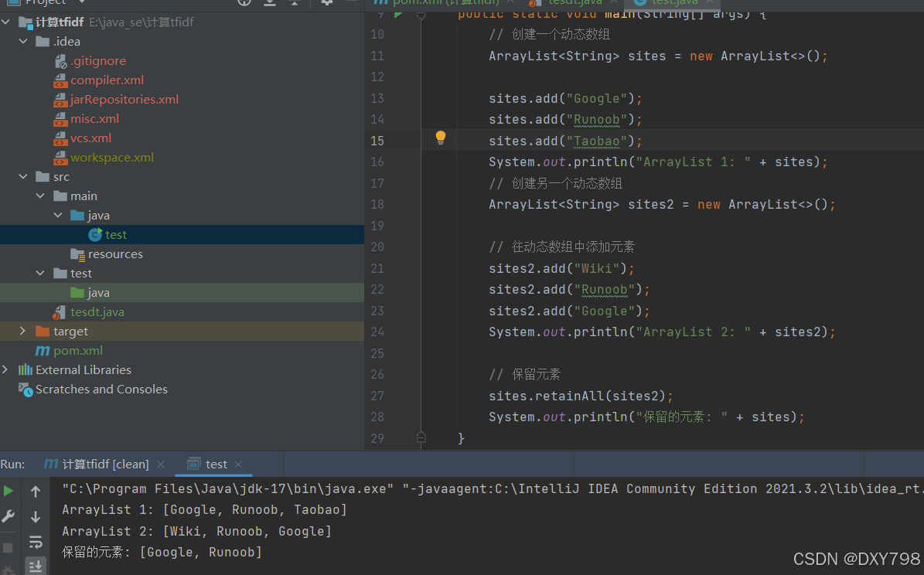Collapse the 计算tfidf project root node
This screenshot has width=924, height=575.
(6, 22)
